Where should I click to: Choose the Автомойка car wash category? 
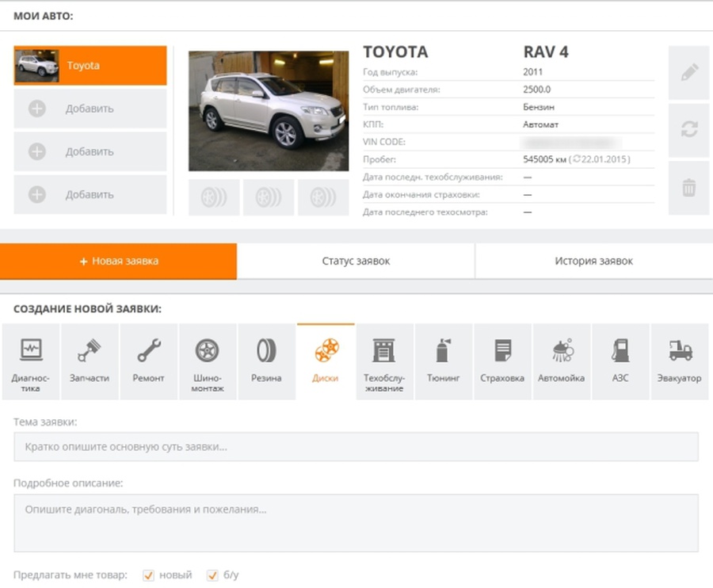click(561, 361)
